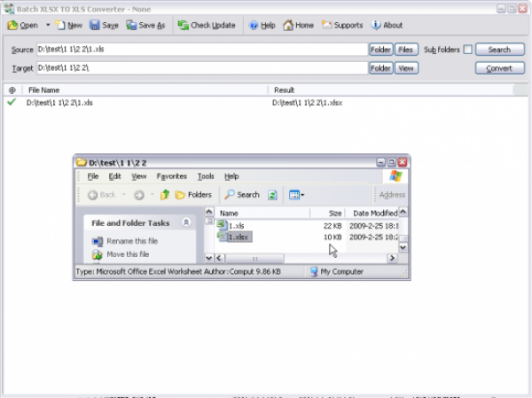
Task: Sort by the Size column in Explorer
Action: [x=327, y=214]
